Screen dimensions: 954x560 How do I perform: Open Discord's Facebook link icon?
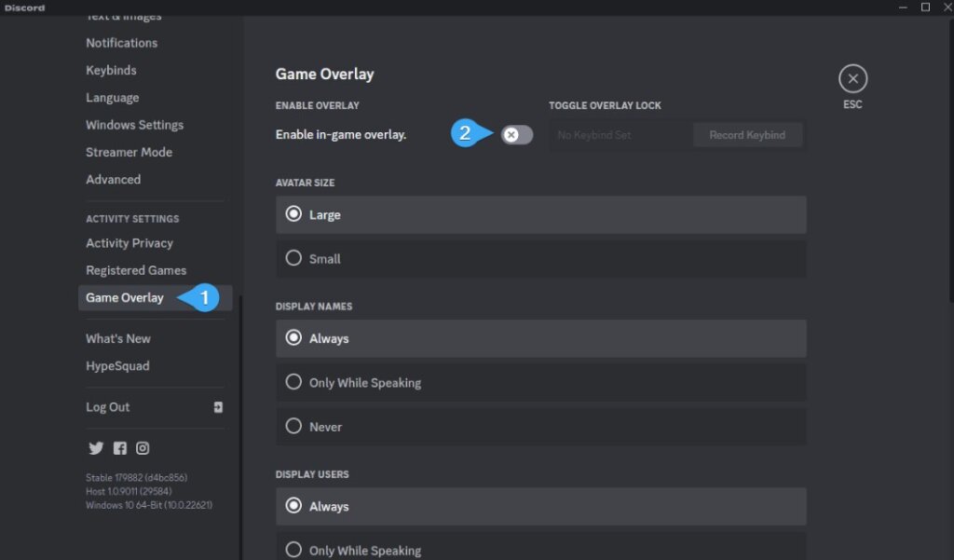click(x=120, y=448)
